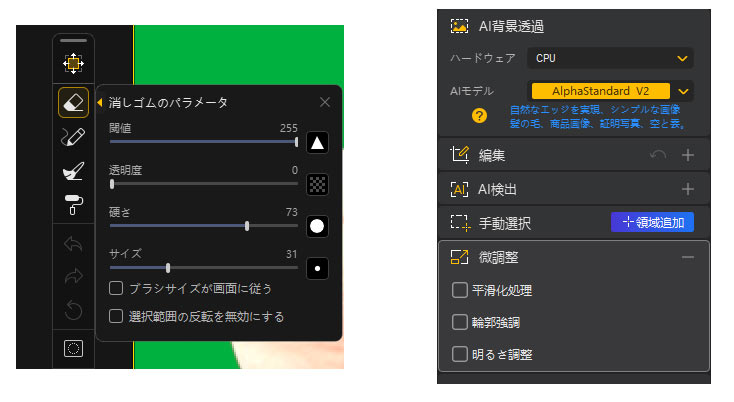The image size is (734, 402).
Task: Click the 閾値 slider handle
Action: tap(296, 142)
